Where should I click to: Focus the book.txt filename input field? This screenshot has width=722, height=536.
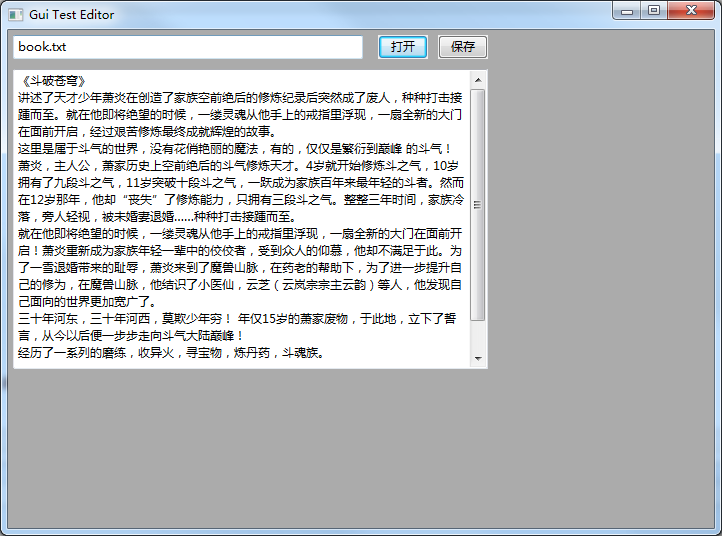tap(188, 47)
